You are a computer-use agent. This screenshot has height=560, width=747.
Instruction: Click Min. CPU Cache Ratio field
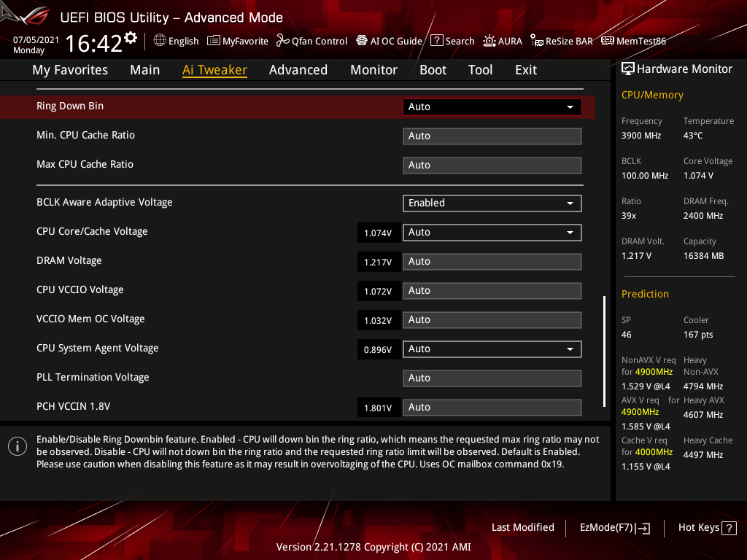492,136
